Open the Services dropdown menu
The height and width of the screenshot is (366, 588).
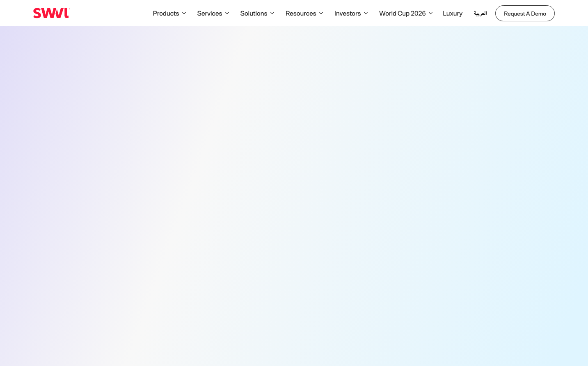coord(209,13)
